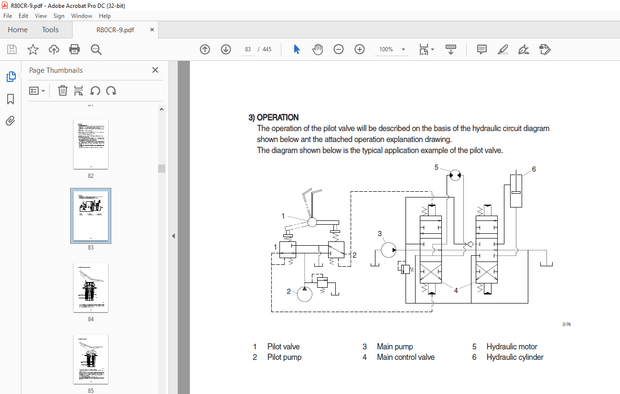The image size is (620, 394).
Task: Switch to Tools tab
Action: point(50,30)
